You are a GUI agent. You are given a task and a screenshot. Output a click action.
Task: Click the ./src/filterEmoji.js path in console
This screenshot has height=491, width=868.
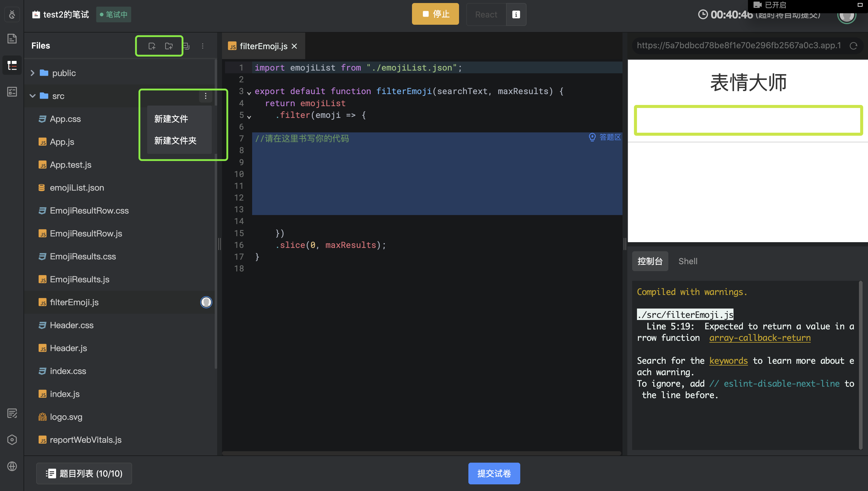coord(685,315)
